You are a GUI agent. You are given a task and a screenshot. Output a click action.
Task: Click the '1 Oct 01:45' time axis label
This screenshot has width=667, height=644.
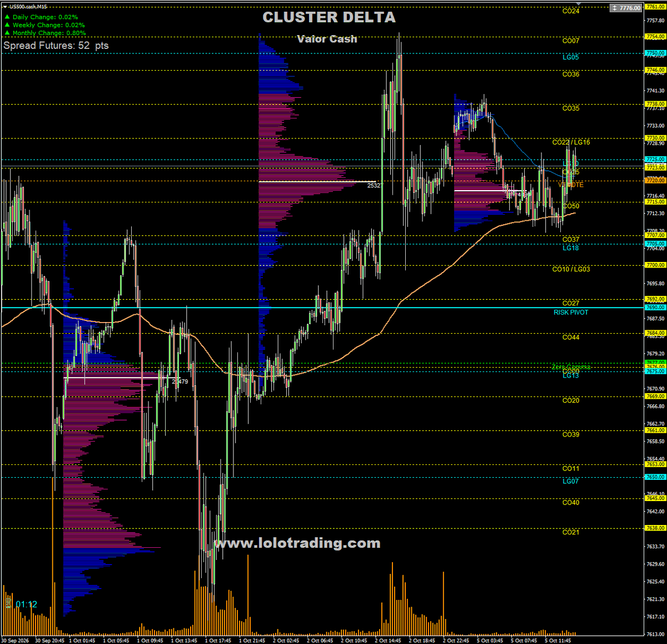coord(82,641)
